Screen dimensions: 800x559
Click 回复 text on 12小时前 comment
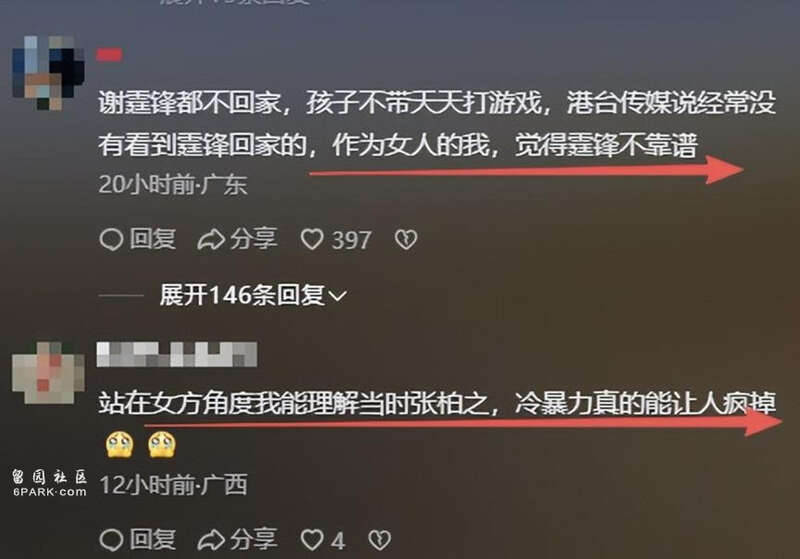[x=153, y=540]
